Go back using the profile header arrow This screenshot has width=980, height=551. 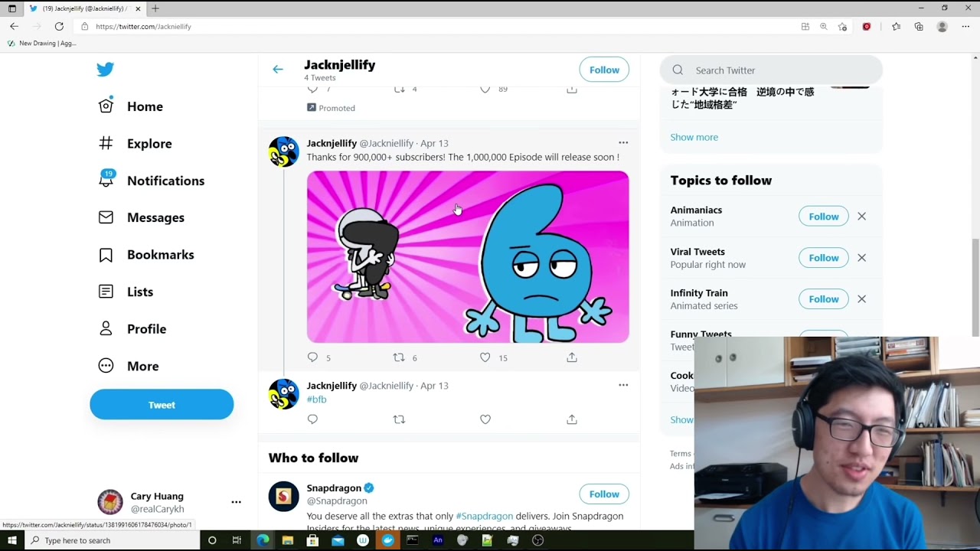pos(278,70)
